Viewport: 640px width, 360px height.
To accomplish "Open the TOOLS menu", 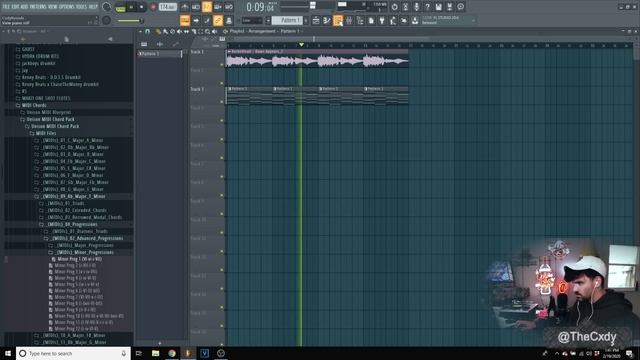I will (x=82, y=7).
